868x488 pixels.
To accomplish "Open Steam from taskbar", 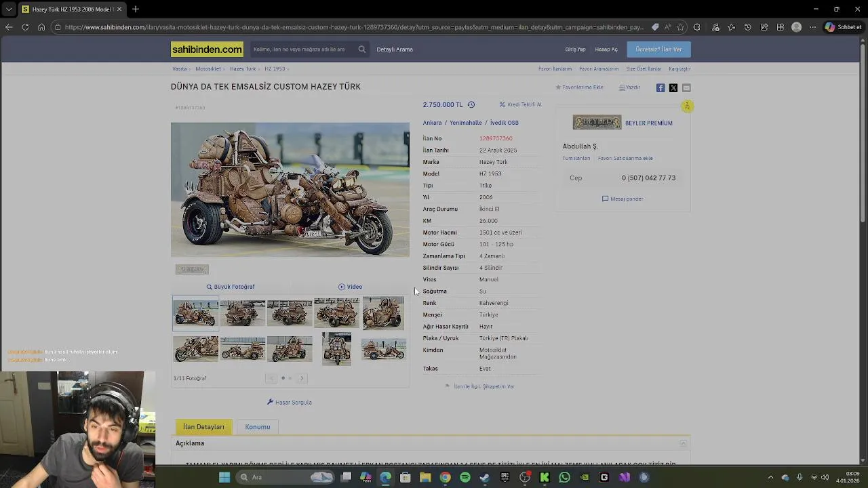I will 485,477.
